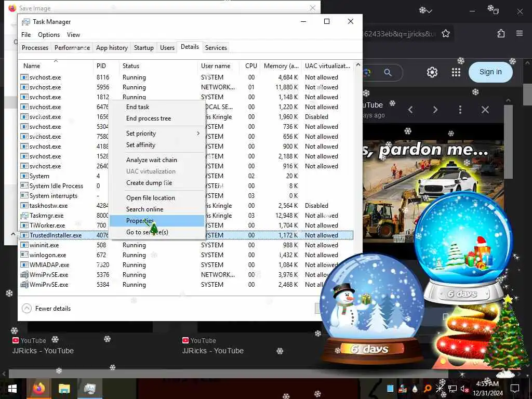Select the Taskmgr.exe process icon
This screenshot has width=532, height=399.
(x=24, y=216)
